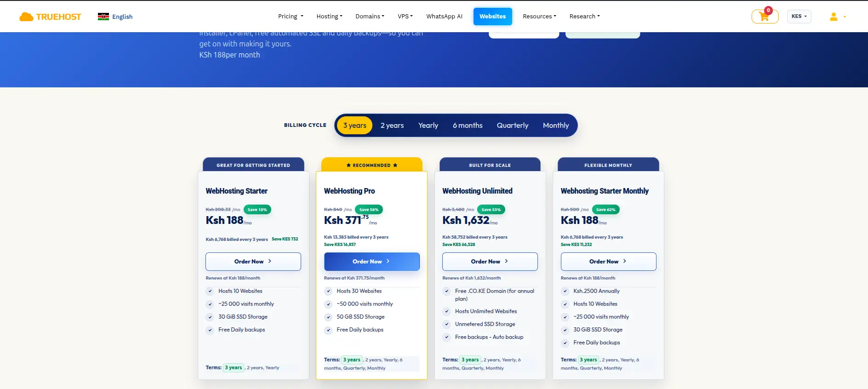The width and height of the screenshot is (868, 389).
Task: Order Webhosting Starter Monthly plan now
Action: click(x=608, y=262)
